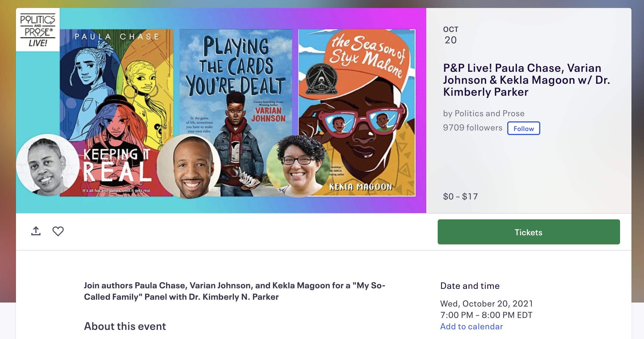Click the Date and time heading

[470, 286]
